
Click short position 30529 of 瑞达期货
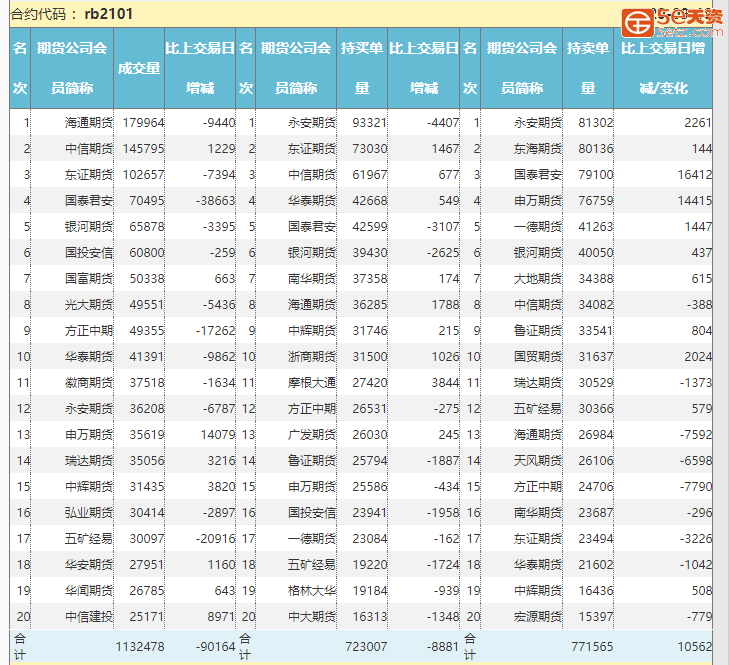coord(596,383)
